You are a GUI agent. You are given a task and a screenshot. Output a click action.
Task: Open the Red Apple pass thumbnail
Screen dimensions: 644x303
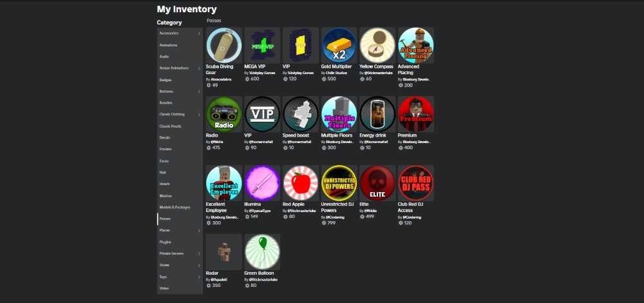[301, 183]
